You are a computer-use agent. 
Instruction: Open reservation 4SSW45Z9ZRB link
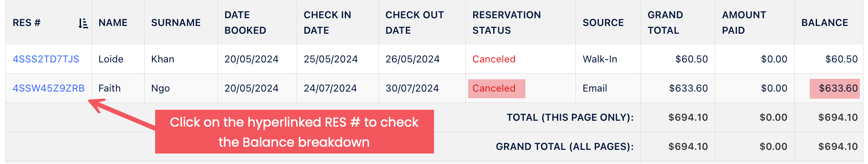(49, 88)
